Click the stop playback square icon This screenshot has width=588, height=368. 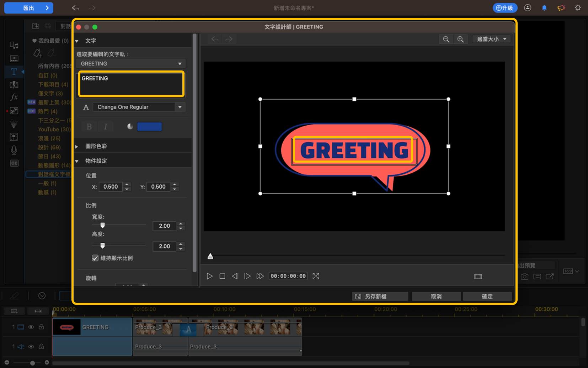pos(222,276)
